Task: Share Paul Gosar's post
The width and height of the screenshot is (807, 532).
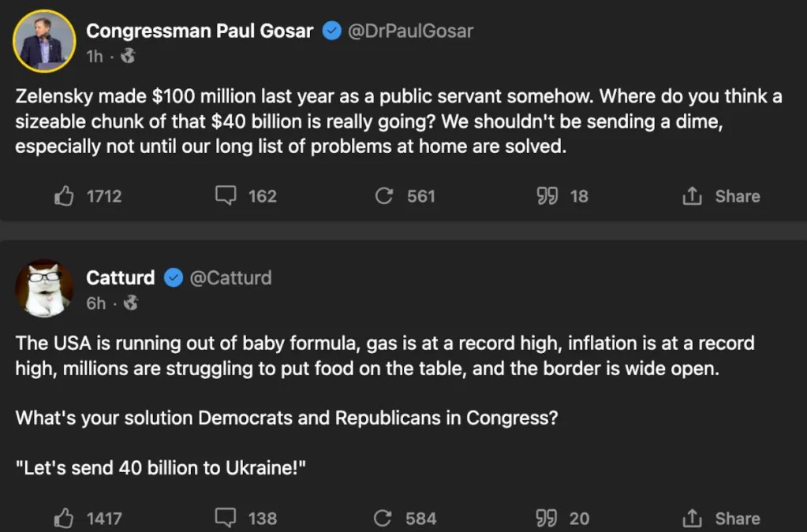Action: (721, 195)
